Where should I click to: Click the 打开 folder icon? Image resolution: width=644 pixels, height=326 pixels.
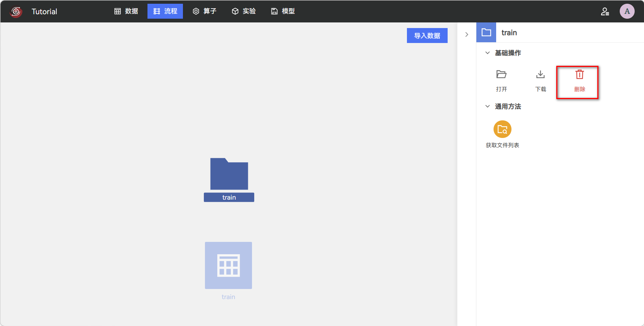[x=501, y=74]
